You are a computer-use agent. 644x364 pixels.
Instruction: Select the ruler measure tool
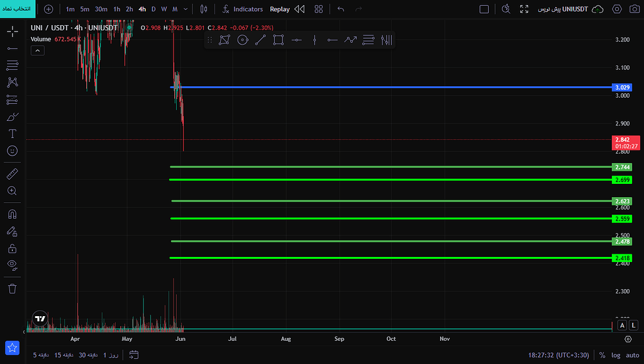point(13,174)
